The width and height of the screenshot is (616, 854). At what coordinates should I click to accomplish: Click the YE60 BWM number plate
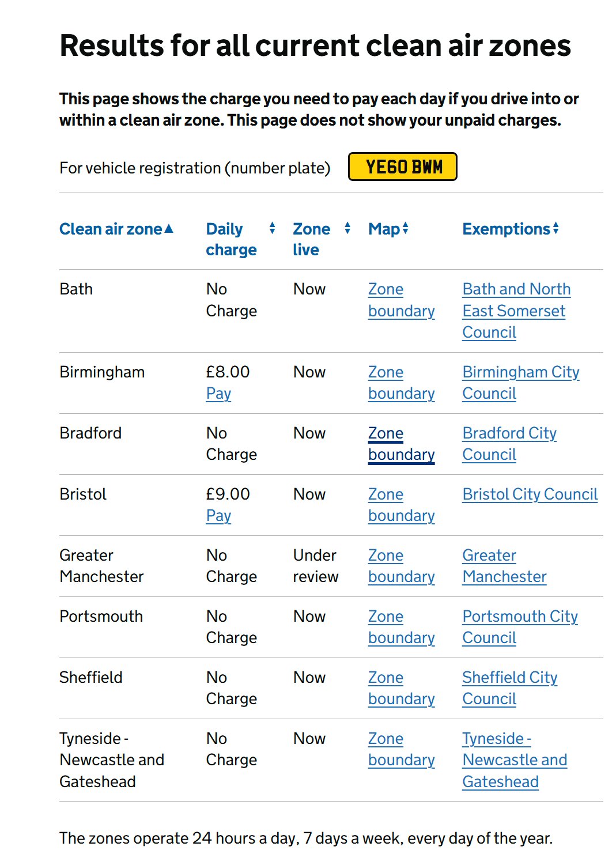click(x=403, y=167)
